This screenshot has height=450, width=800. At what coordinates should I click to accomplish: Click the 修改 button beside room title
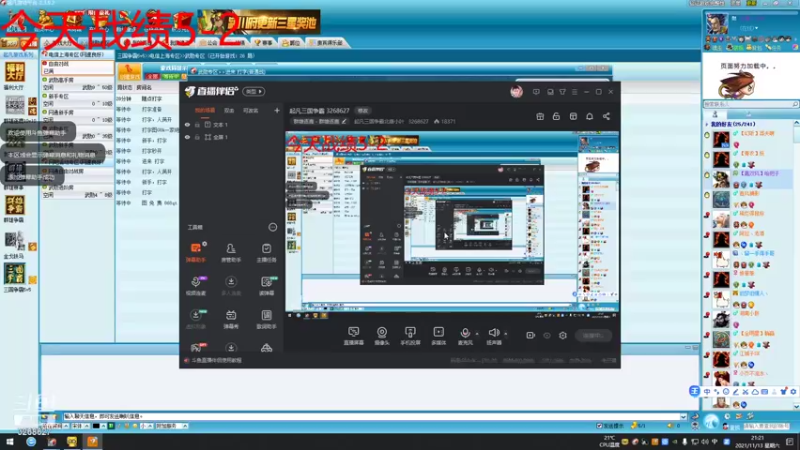362,110
